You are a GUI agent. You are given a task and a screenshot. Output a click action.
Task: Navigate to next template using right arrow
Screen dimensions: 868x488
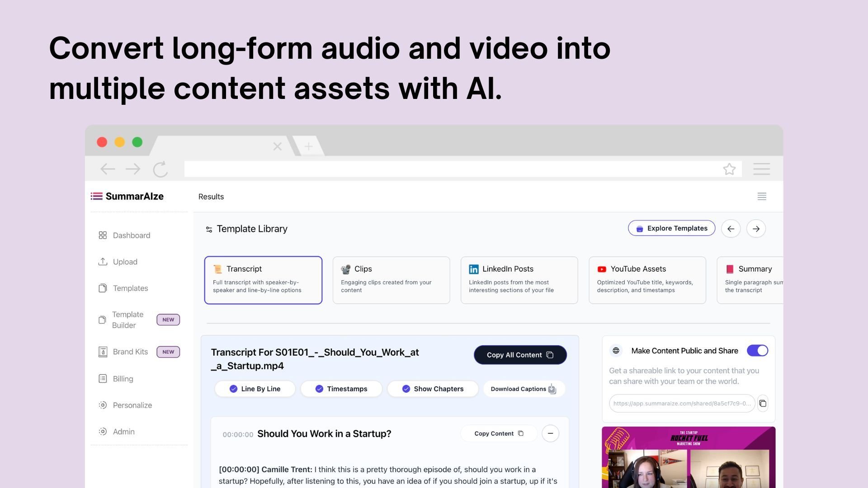tap(755, 228)
